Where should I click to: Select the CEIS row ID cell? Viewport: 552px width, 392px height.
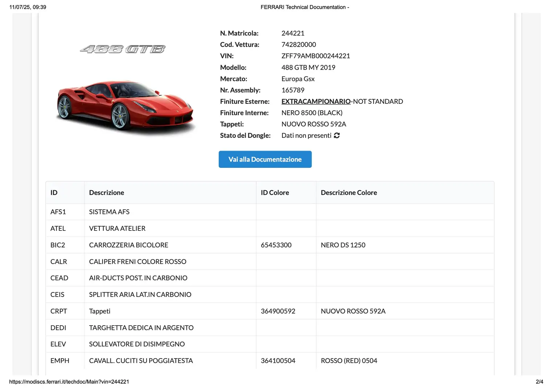(x=65, y=295)
